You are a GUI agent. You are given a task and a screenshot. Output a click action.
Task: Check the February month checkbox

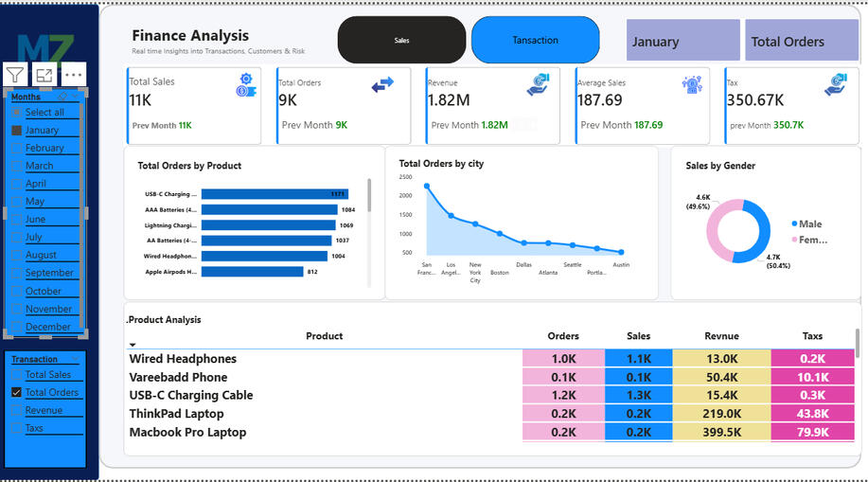coord(17,148)
